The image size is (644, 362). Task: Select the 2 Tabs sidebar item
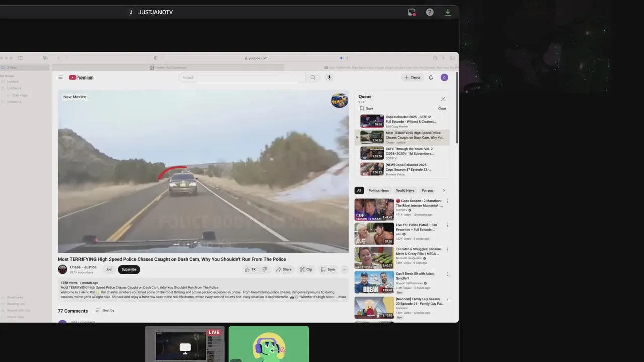pyautogui.click(x=25, y=67)
